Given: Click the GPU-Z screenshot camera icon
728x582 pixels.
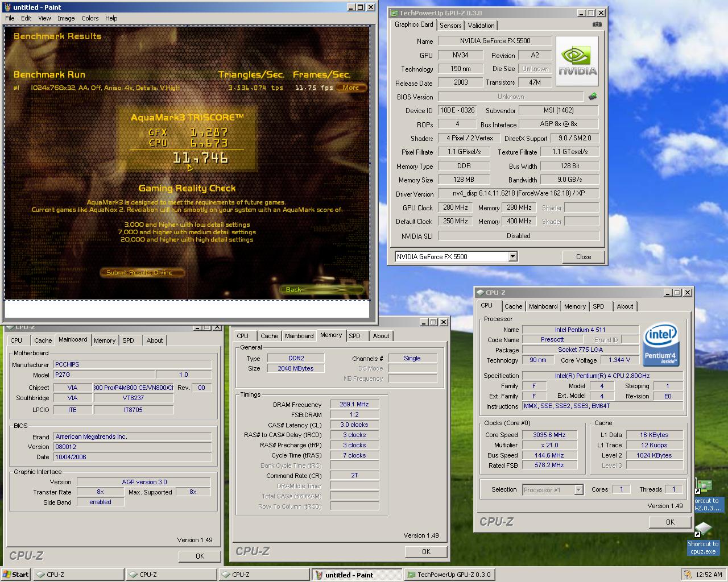Looking at the screenshot, I should (597, 24).
